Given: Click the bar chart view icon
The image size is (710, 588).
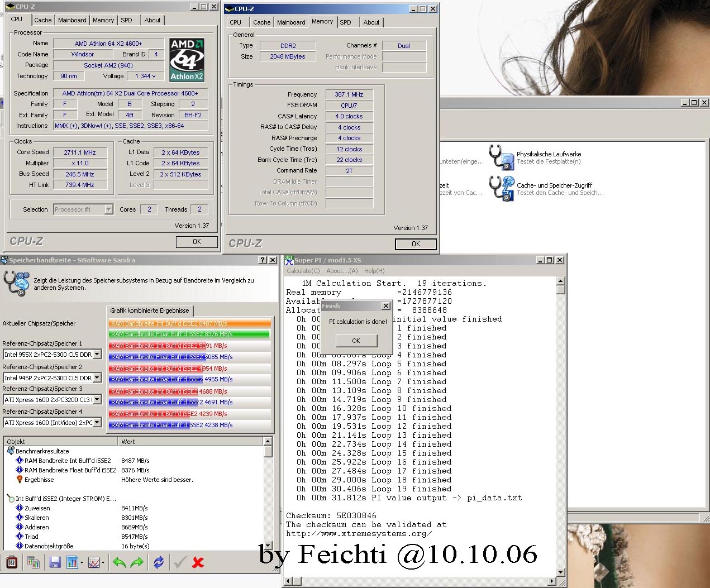Looking at the screenshot, I should coord(72,562).
